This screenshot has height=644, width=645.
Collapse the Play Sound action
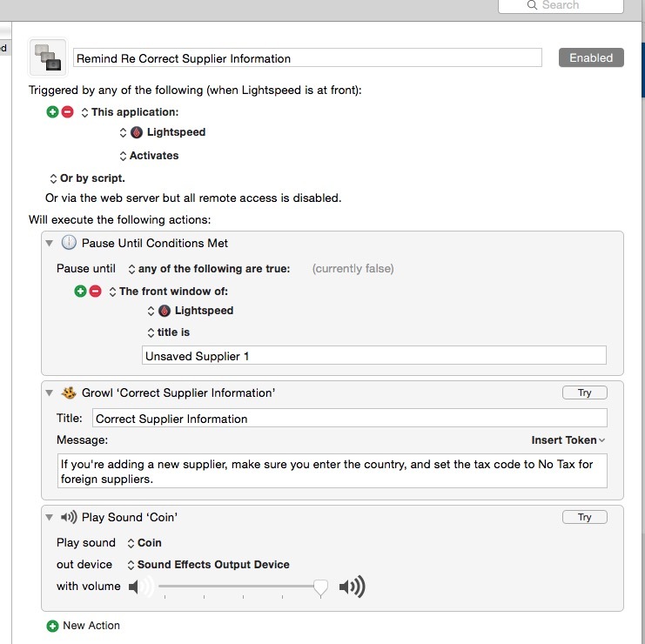[x=50, y=517]
